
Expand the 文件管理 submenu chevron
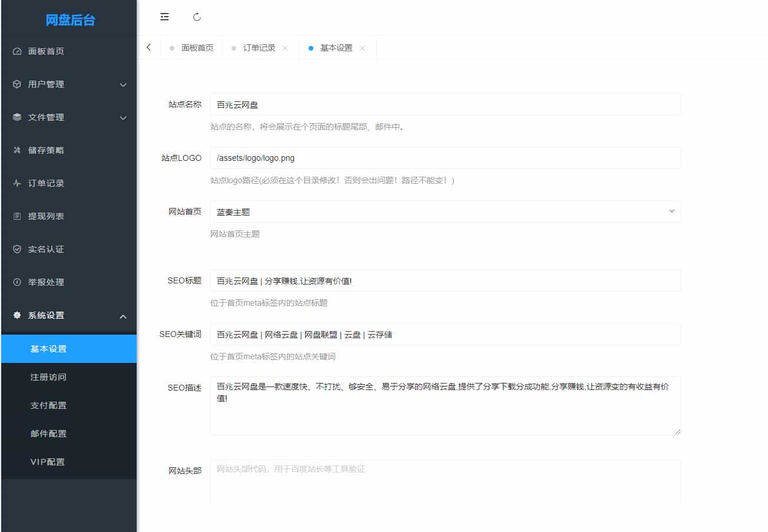tap(123, 117)
